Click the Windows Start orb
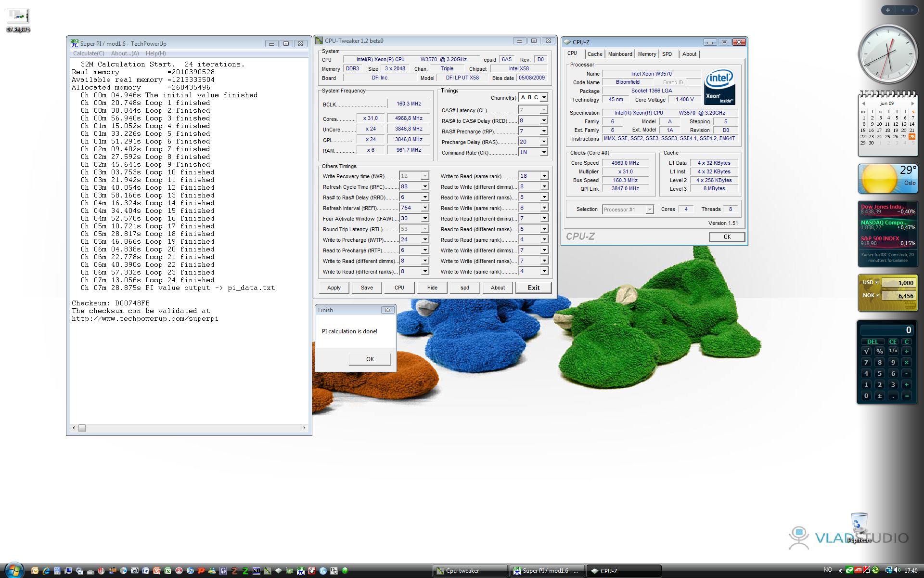This screenshot has width=924, height=578. pos(14,570)
